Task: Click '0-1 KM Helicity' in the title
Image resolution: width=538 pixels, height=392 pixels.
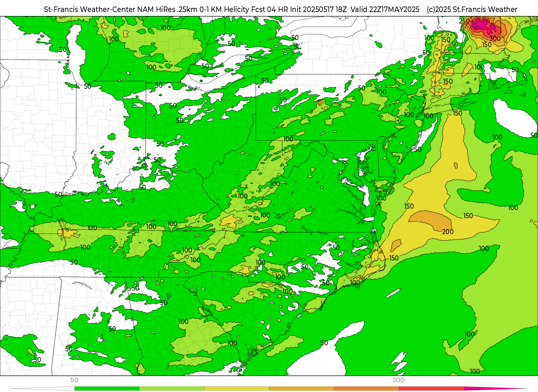Action: [x=224, y=10]
